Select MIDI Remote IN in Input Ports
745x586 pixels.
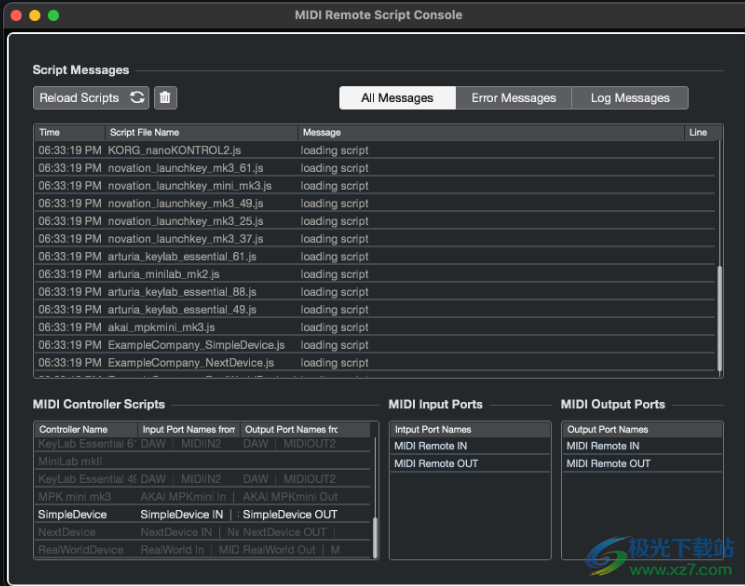tap(470, 446)
